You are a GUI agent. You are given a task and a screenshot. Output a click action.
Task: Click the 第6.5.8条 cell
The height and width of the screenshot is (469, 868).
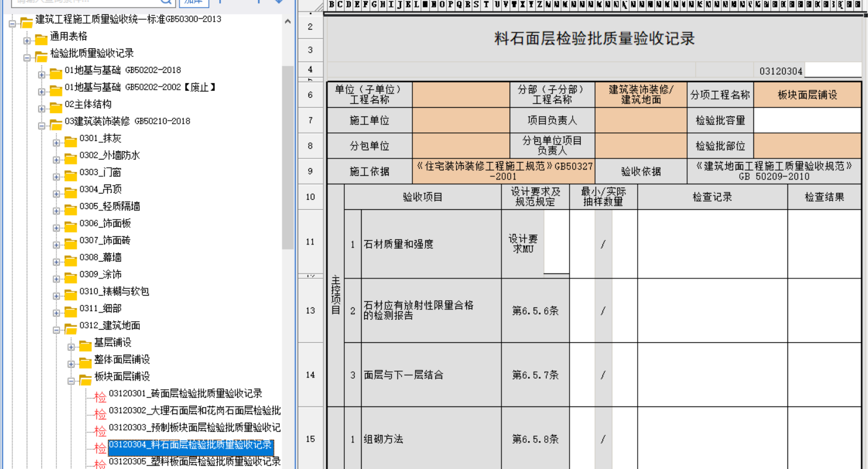536,439
